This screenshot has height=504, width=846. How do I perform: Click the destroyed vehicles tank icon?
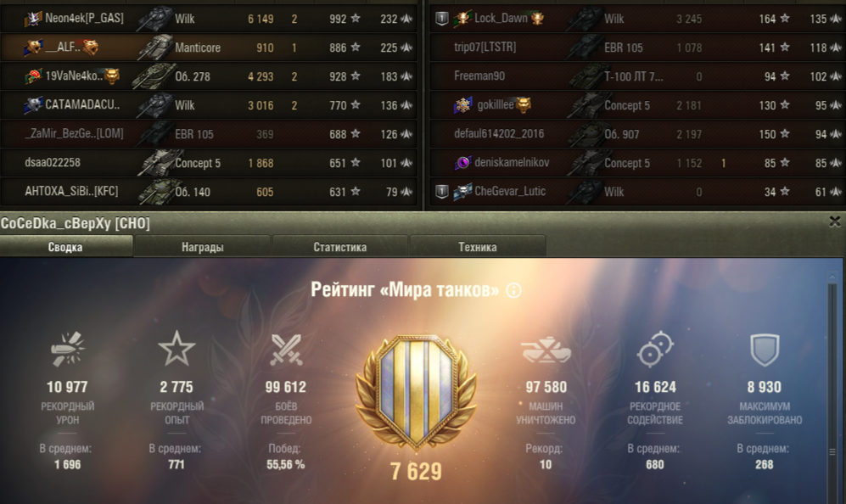(x=546, y=350)
